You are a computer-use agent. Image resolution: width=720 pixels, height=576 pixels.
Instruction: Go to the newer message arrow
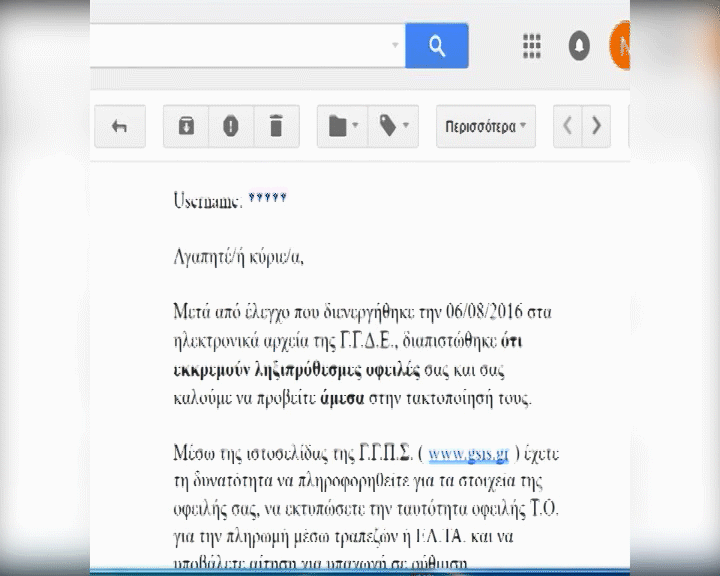pos(568,126)
